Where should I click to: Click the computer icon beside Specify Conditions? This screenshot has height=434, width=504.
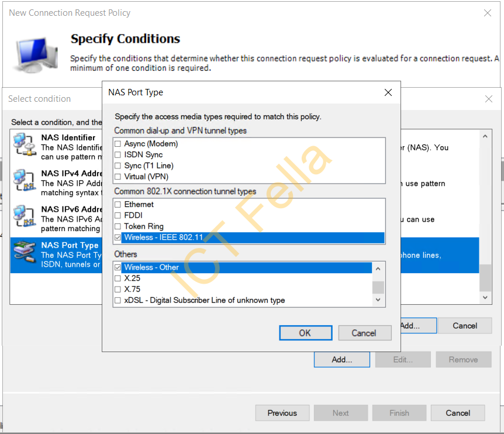(35, 54)
